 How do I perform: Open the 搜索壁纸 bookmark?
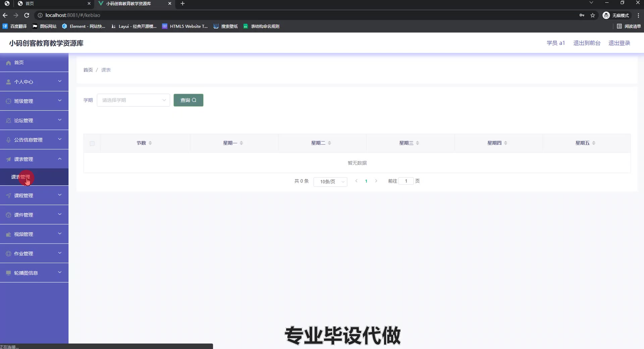point(226,26)
